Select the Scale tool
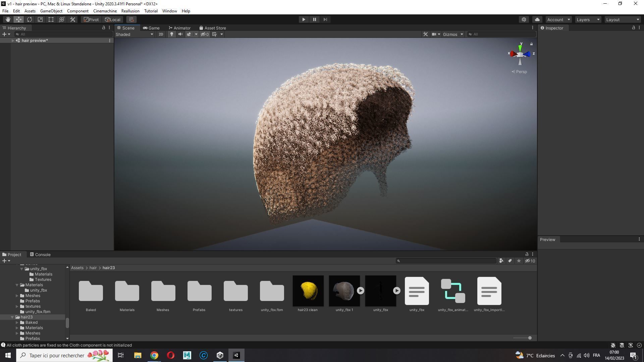Viewport: 644px width, 362px height. tap(40, 19)
